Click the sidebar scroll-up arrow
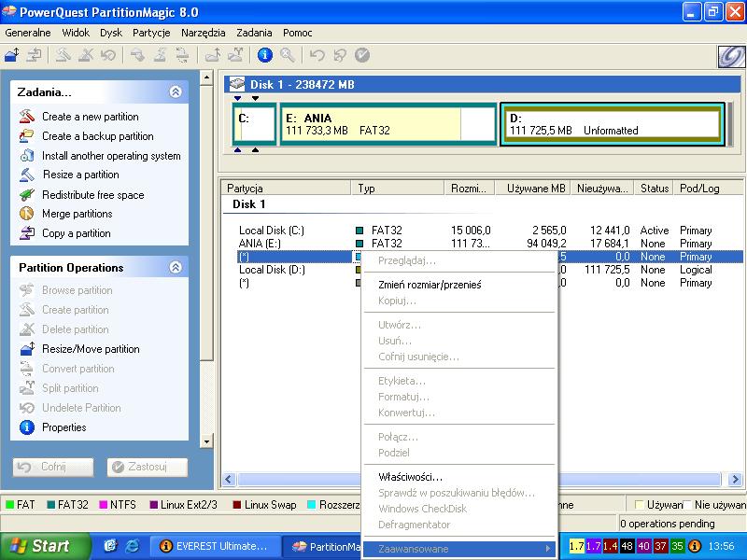 point(206,78)
